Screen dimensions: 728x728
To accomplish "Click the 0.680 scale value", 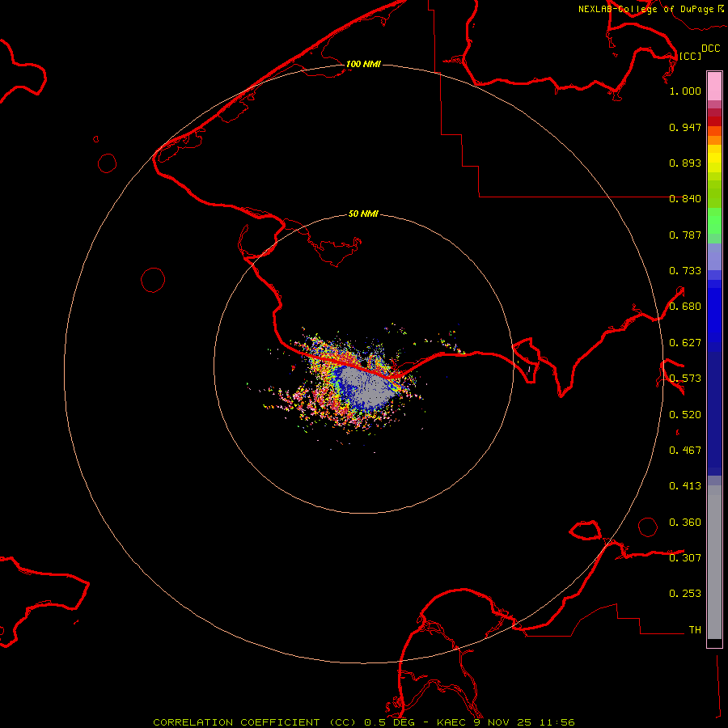I will pos(685,307).
